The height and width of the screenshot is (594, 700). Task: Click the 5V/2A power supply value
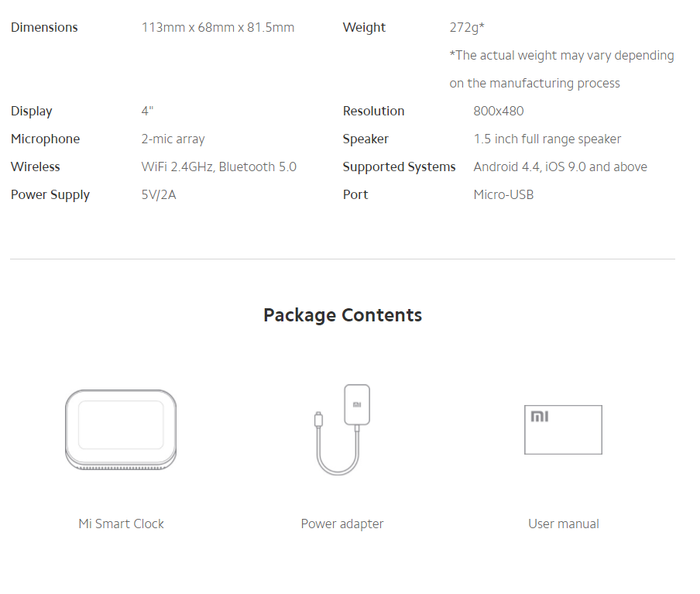(x=159, y=195)
